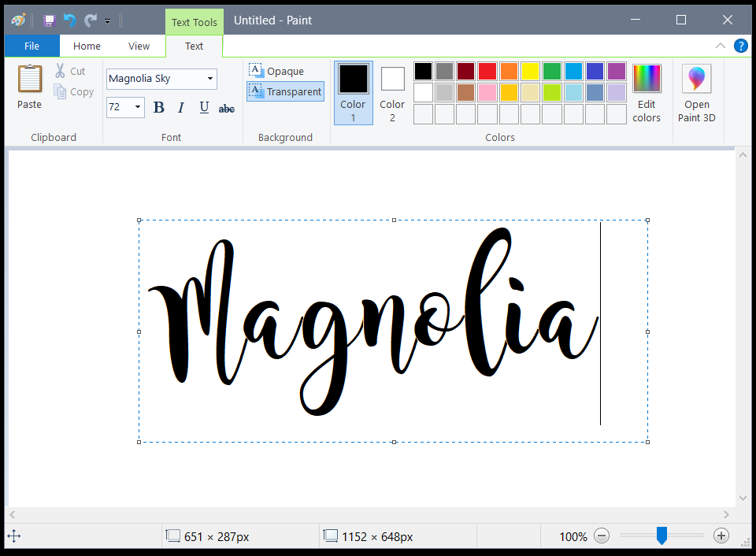Toggle Underline text formatting
Viewport: 756px width, 556px height.
point(204,107)
